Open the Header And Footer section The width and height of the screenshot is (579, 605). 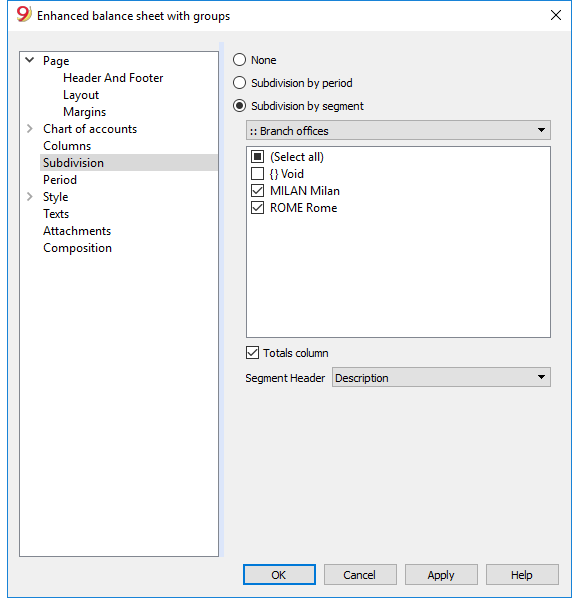(113, 78)
